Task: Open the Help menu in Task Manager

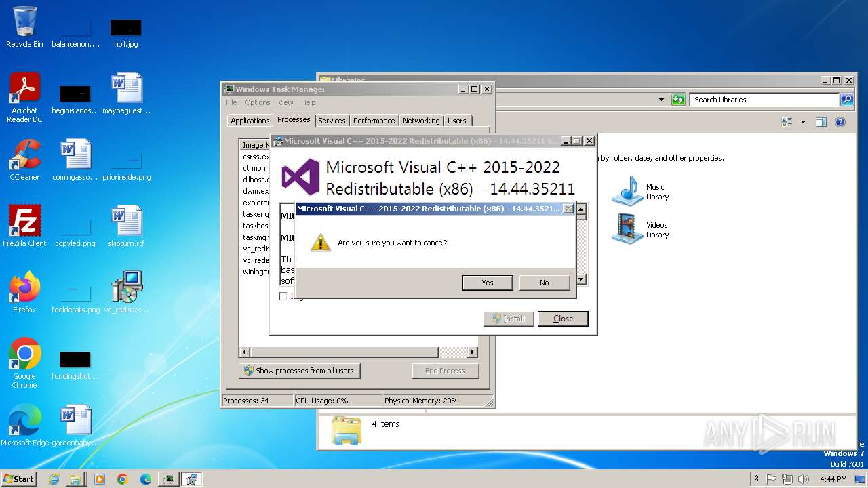Action: pos(309,102)
